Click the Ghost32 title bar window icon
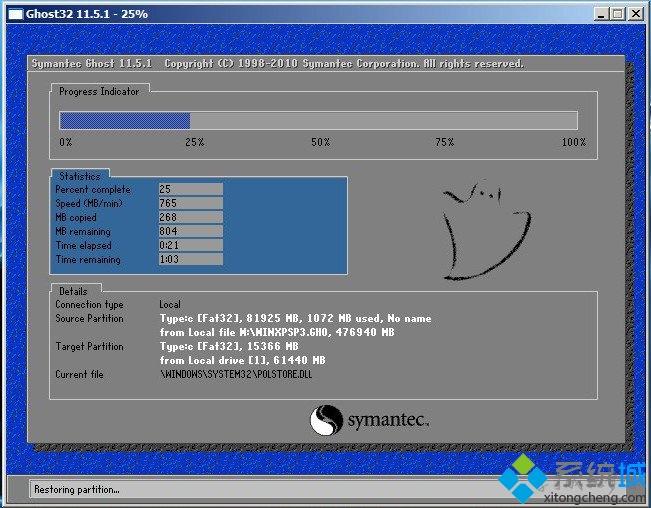Screen dimensions: 651x508 pos(15,14)
